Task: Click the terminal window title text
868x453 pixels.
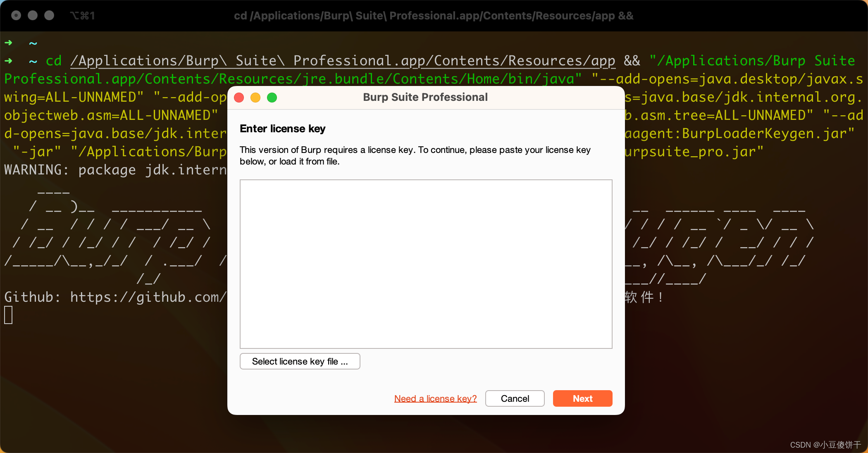Action: pos(433,16)
